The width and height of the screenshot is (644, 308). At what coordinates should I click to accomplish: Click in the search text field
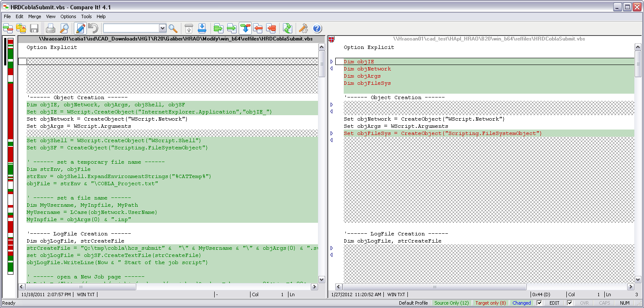(x=131, y=28)
